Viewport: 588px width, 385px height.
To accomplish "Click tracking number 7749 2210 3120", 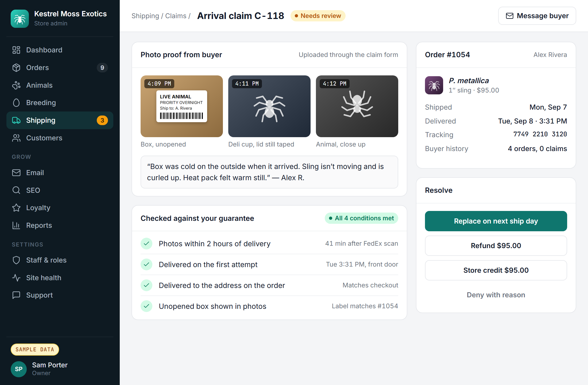I will (x=540, y=134).
